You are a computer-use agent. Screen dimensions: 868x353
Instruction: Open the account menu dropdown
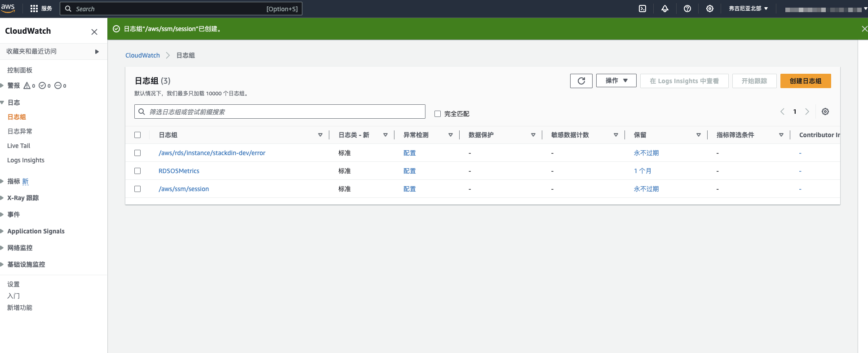826,9
